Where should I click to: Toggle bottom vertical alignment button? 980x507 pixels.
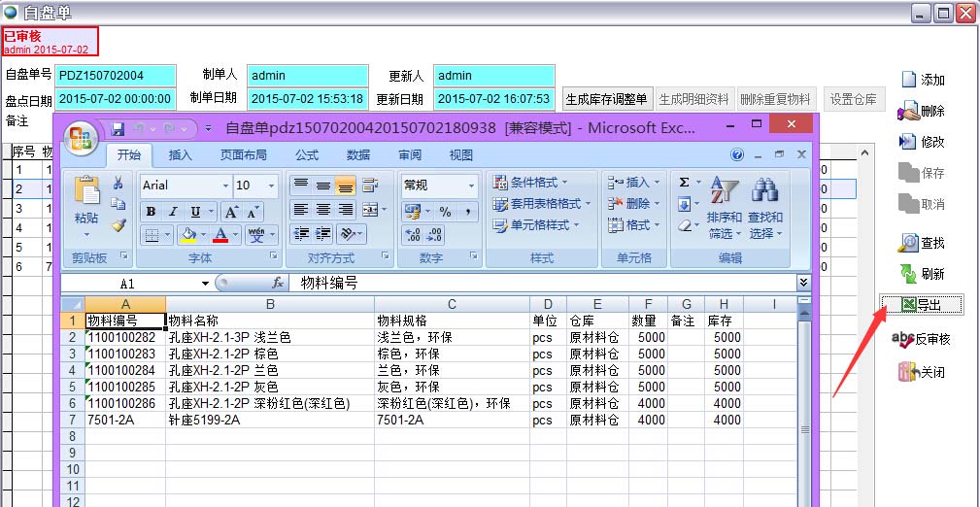tap(346, 186)
